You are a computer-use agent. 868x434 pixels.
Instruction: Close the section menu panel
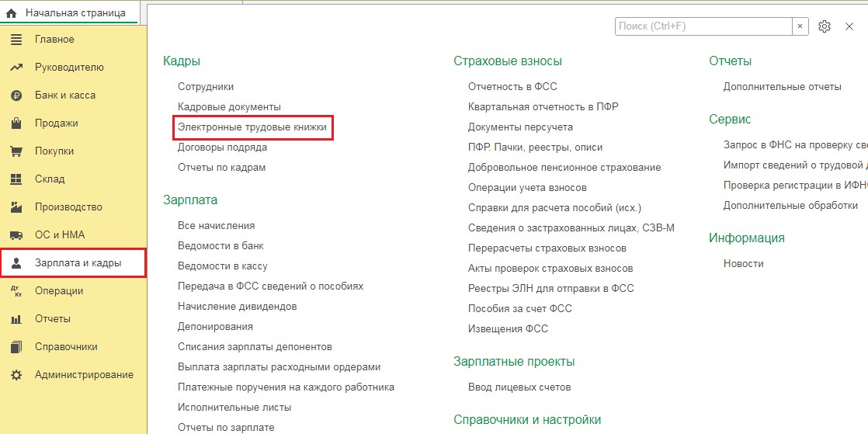pyautogui.click(x=849, y=26)
